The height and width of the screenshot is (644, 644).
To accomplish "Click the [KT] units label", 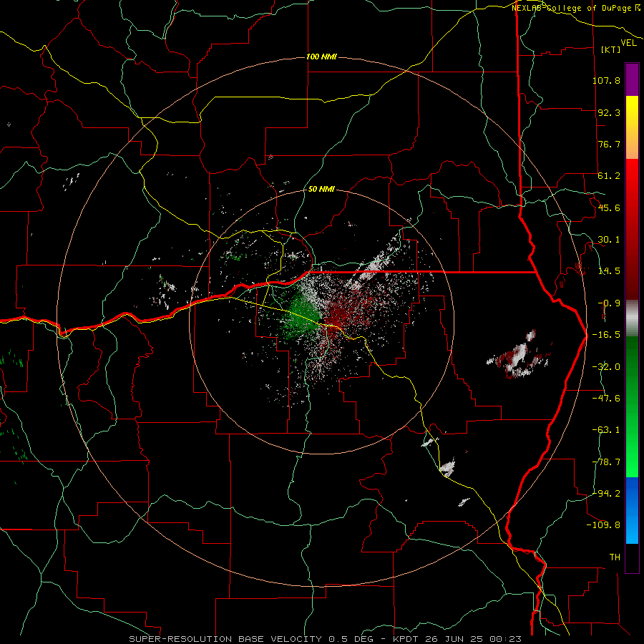I will (x=611, y=49).
